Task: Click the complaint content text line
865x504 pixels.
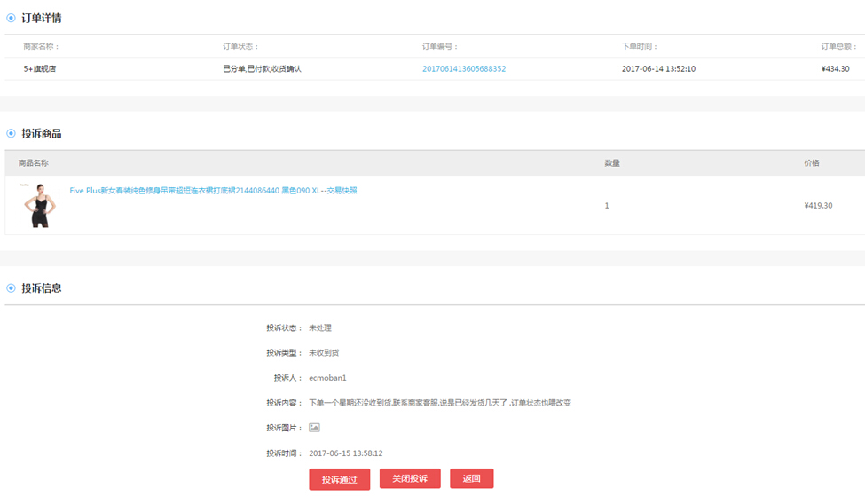Action: coord(440,403)
